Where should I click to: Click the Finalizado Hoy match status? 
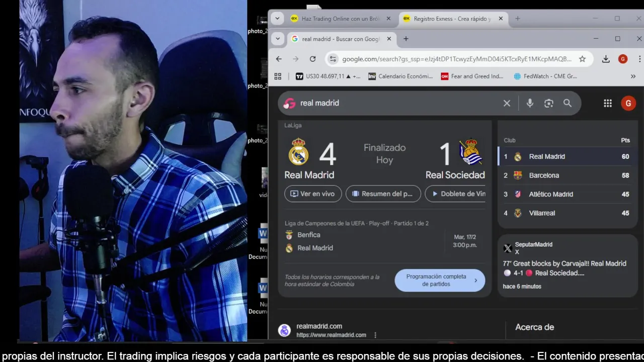pos(384,154)
